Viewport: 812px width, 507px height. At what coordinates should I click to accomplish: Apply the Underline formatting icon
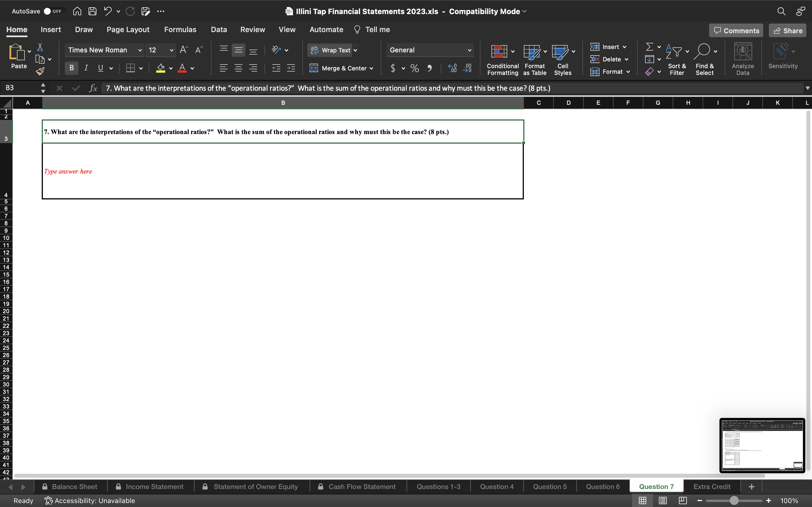pyautogui.click(x=101, y=68)
